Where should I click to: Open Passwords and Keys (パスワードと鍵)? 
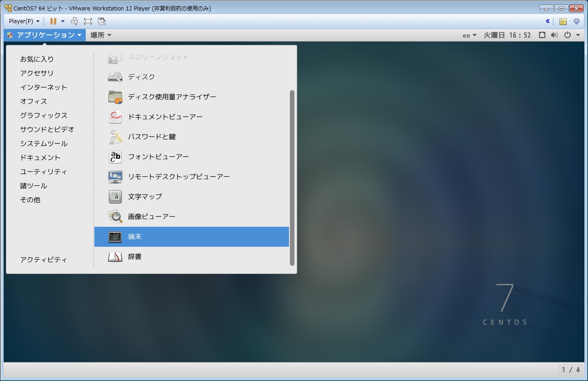coord(152,137)
